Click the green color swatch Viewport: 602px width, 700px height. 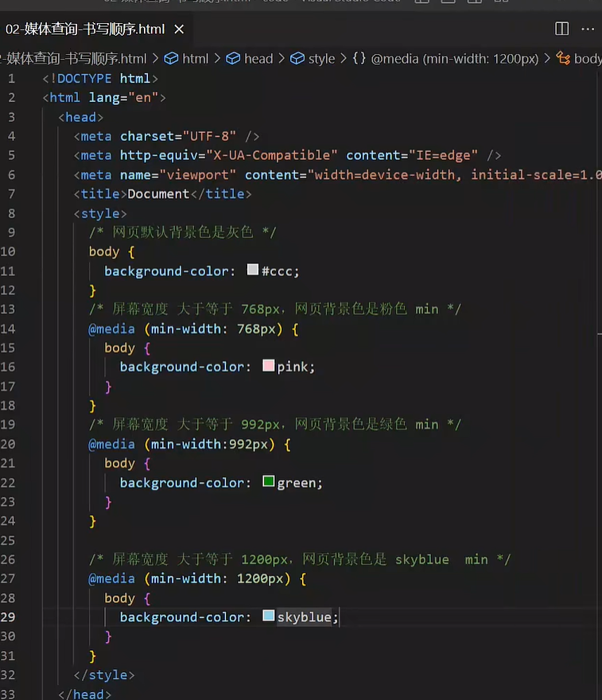pos(268,482)
